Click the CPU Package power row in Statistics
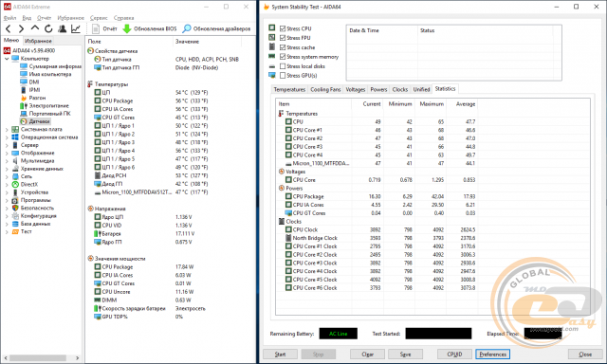The height and width of the screenshot is (364, 607). (x=377, y=196)
